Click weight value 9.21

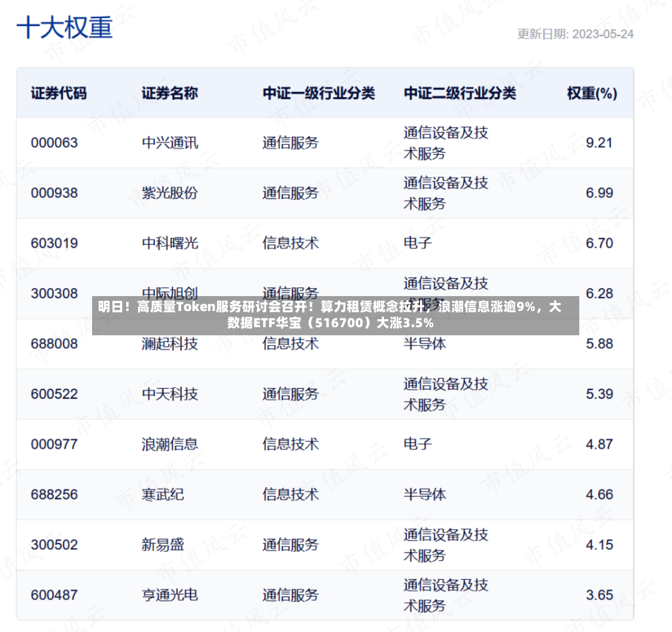tap(599, 142)
